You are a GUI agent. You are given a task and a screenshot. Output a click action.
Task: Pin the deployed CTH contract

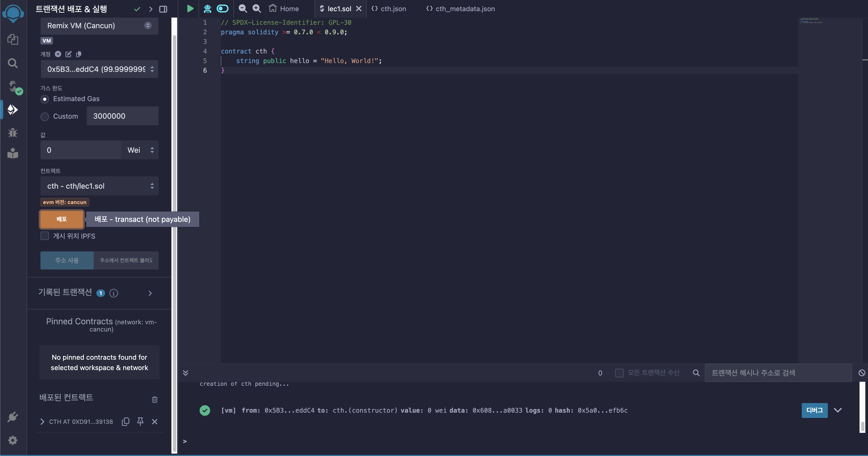click(140, 421)
